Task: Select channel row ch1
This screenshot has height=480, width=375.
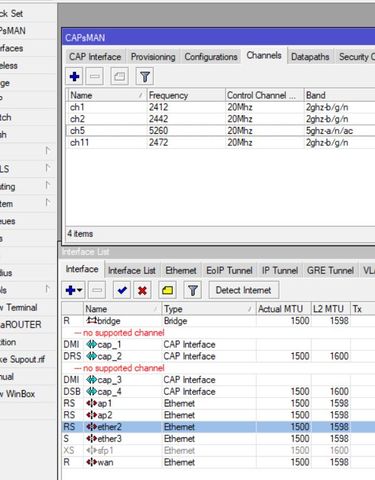Action: pos(220,107)
